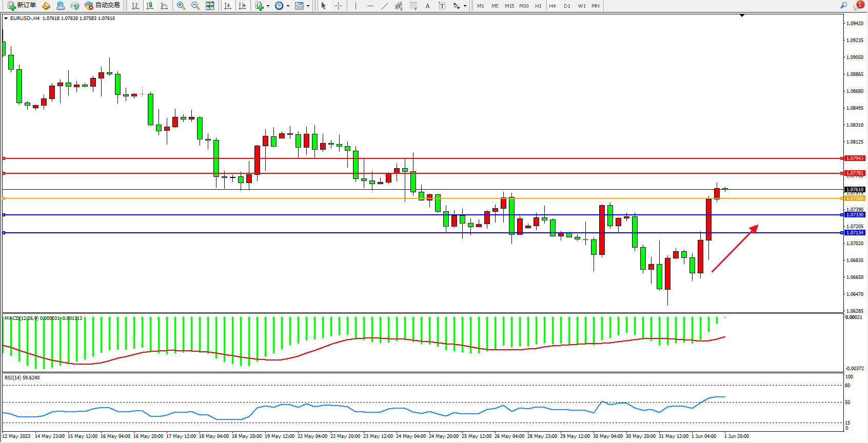
Task: Switch timeframe to D1
Action: 567,6
